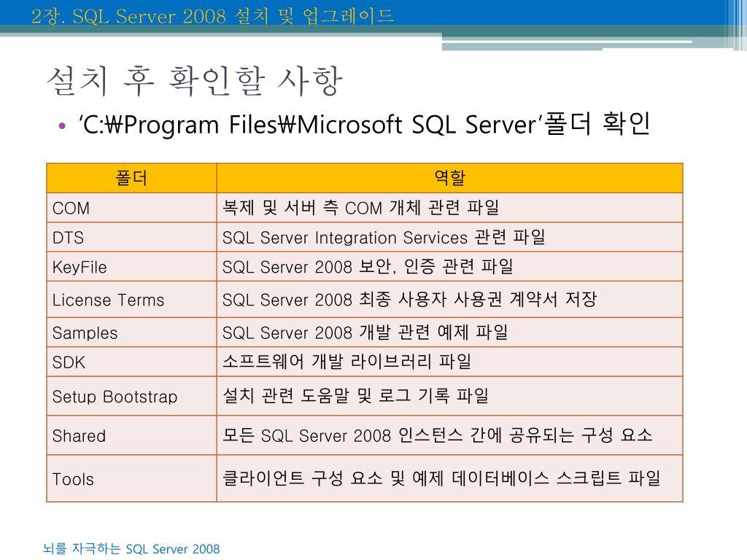Select the 'License Terms' folder cell
The height and width of the screenshot is (560, 747).
[131, 300]
